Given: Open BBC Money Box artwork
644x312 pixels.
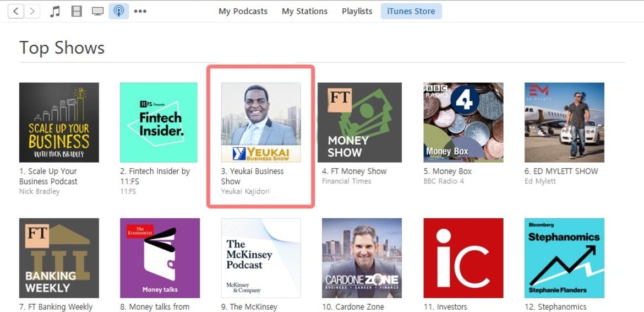Looking at the screenshot, I should [463, 122].
